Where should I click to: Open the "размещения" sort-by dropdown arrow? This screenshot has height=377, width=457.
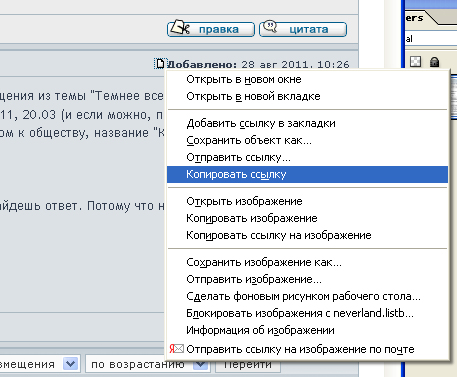(x=70, y=364)
